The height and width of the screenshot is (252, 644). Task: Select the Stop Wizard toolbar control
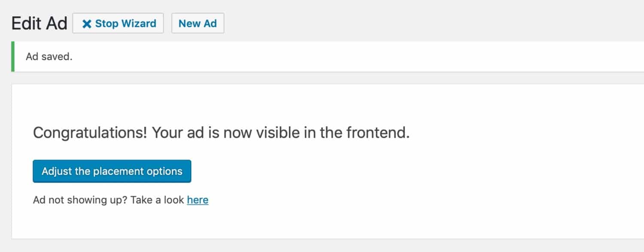pos(118,24)
